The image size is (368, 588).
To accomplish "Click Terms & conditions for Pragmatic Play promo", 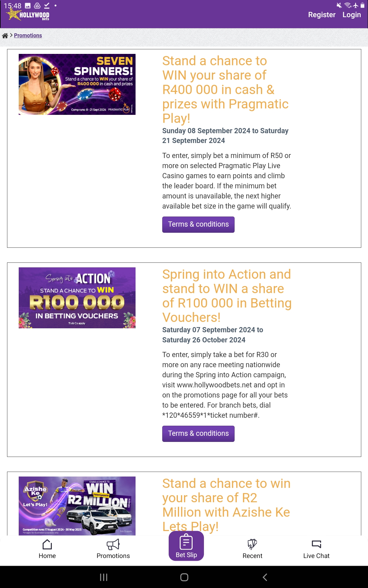I will [x=198, y=224].
